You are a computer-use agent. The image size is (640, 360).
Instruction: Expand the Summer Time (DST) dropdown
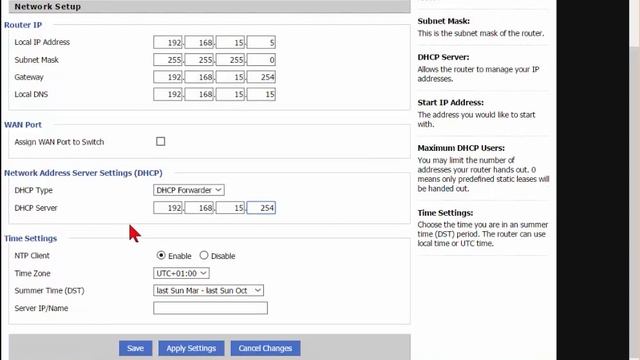208,290
